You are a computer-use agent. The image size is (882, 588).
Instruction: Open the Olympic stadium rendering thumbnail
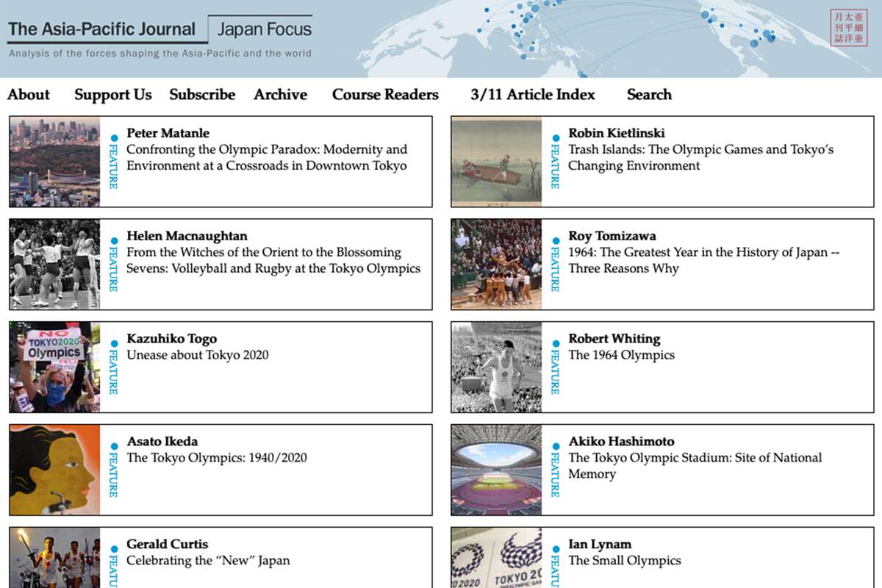pyautogui.click(x=497, y=470)
